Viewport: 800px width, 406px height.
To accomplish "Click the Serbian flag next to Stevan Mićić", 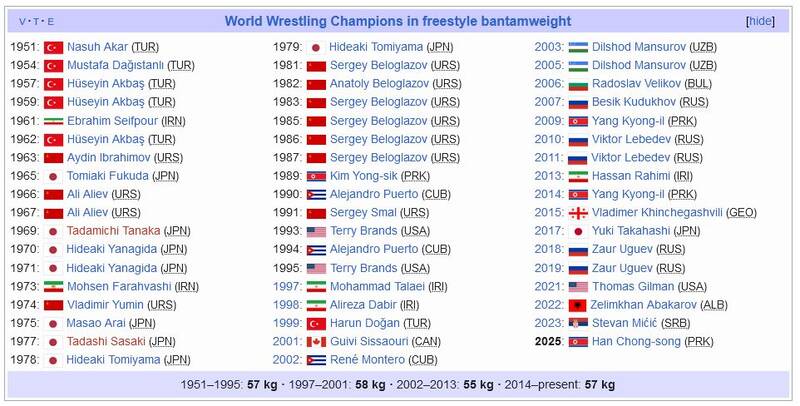I will click(577, 322).
